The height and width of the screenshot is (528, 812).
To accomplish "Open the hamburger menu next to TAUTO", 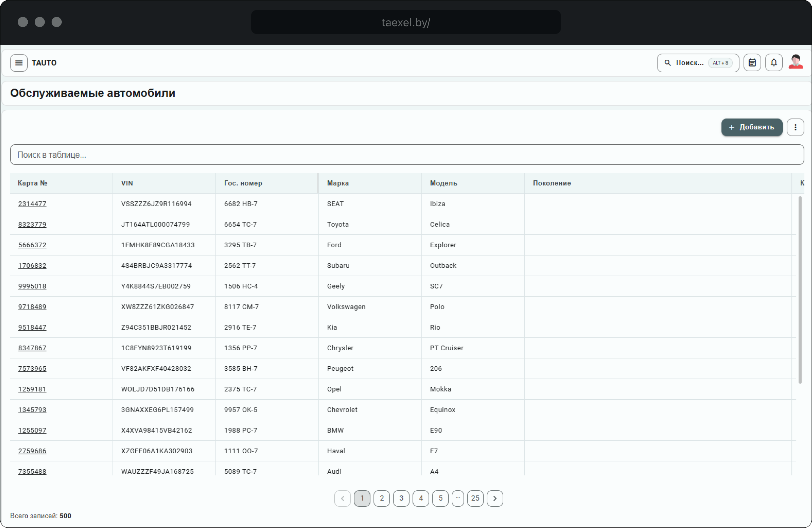I will click(19, 63).
